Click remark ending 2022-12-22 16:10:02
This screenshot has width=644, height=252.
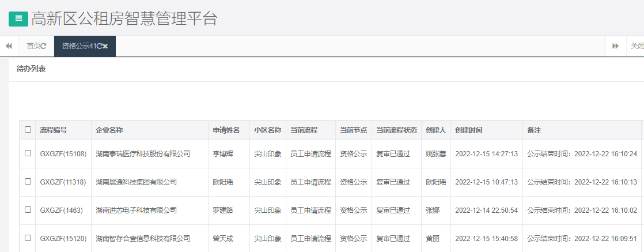[x=582, y=210]
